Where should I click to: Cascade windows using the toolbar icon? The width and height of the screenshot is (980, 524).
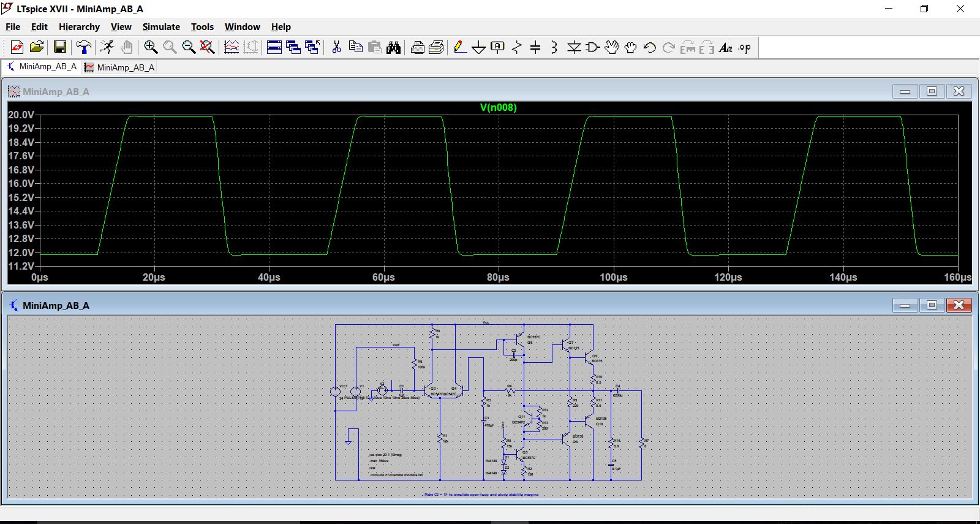293,47
